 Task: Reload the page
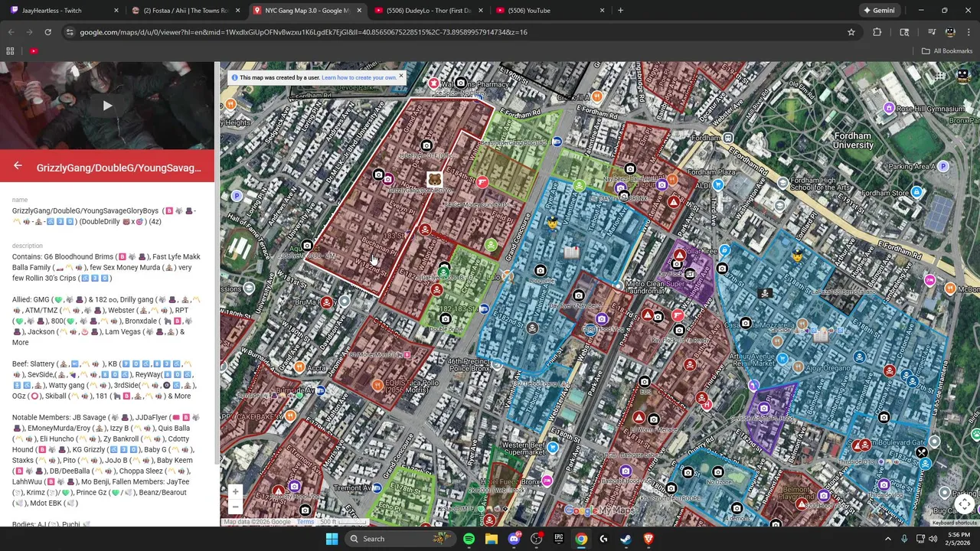(x=47, y=32)
